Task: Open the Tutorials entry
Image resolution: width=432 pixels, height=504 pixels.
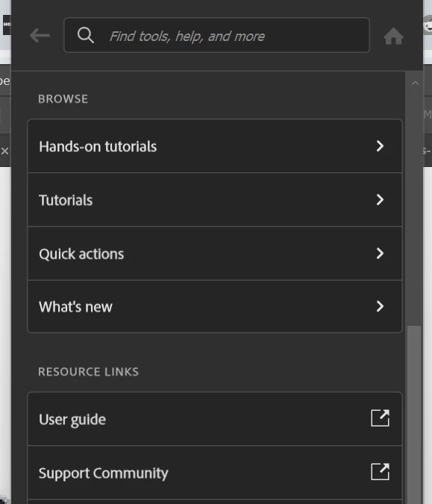Action: click(x=215, y=200)
